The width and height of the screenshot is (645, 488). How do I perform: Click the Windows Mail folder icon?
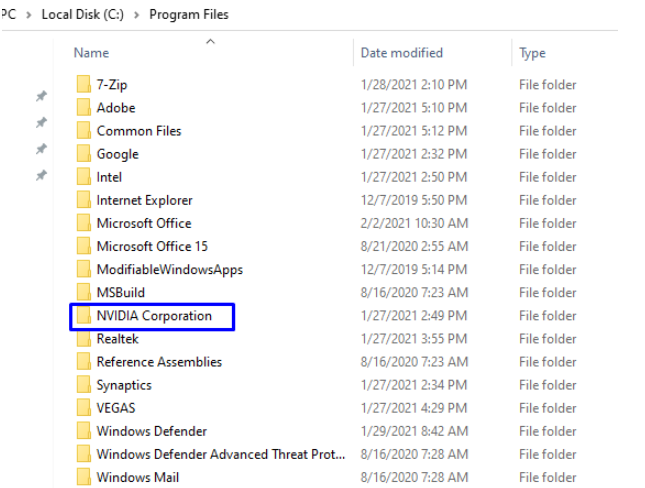[84, 476]
